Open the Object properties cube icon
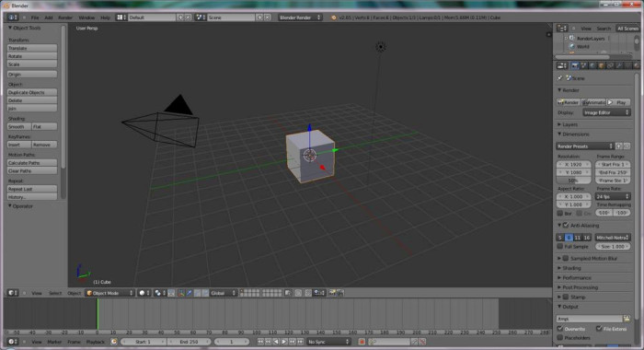644x350 pixels. [602, 65]
